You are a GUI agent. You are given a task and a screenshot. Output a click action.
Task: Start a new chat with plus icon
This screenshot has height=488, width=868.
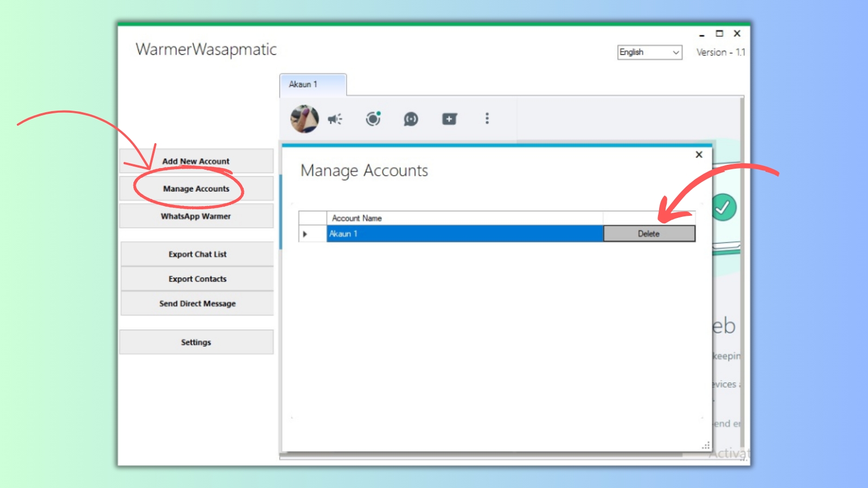coord(449,119)
